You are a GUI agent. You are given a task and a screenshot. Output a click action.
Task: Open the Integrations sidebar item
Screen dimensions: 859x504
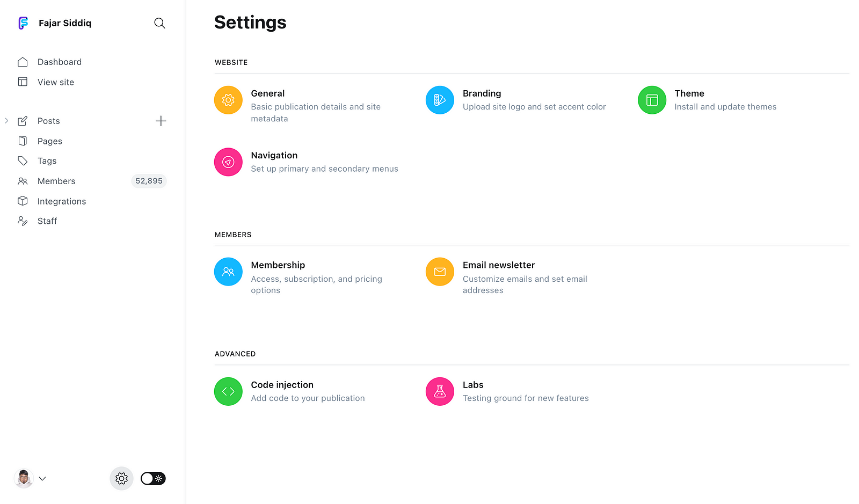61,201
